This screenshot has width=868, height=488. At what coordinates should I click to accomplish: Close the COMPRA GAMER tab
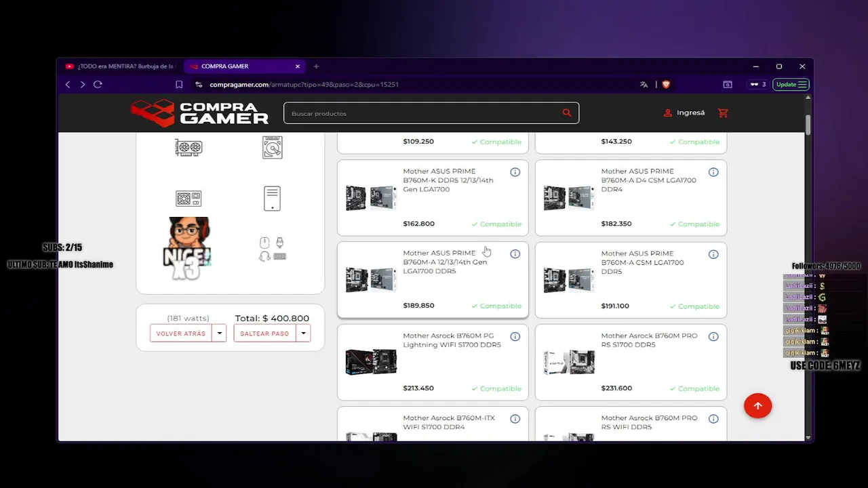pos(298,66)
